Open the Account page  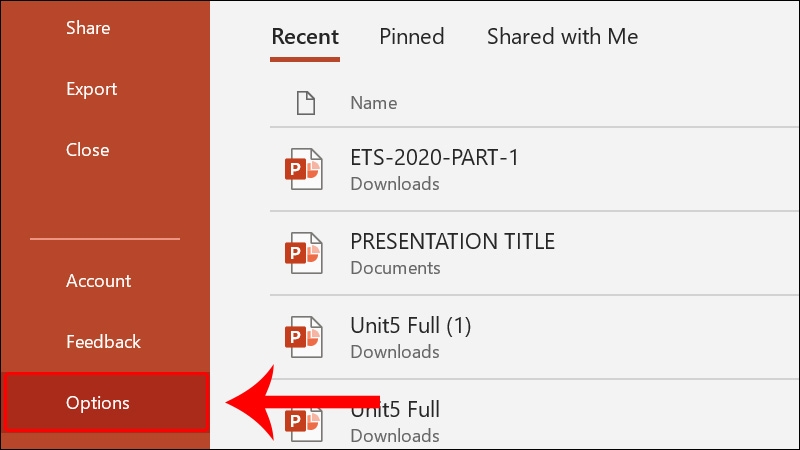coord(98,281)
